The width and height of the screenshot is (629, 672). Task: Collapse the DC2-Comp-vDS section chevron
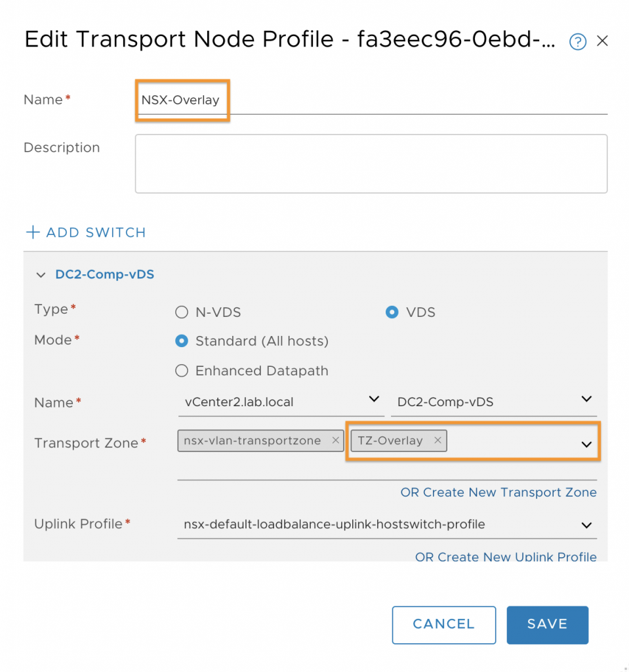[x=41, y=275]
